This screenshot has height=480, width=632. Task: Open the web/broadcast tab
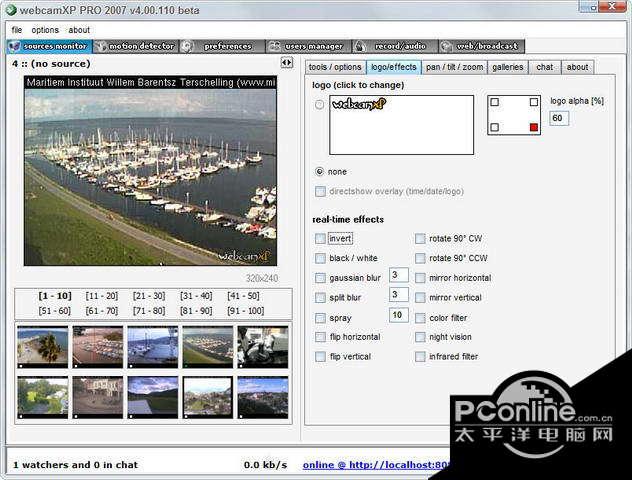[481, 46]
